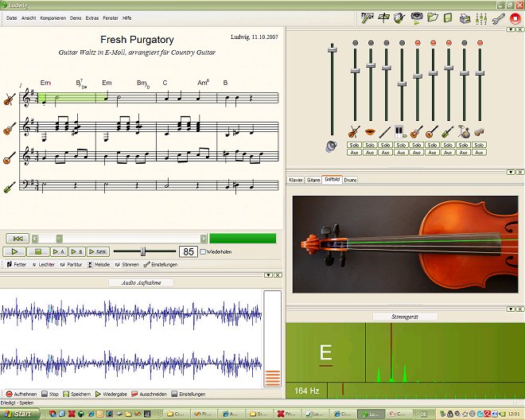
Task: Switch to the Klavier tab
Action: [296, 180]
